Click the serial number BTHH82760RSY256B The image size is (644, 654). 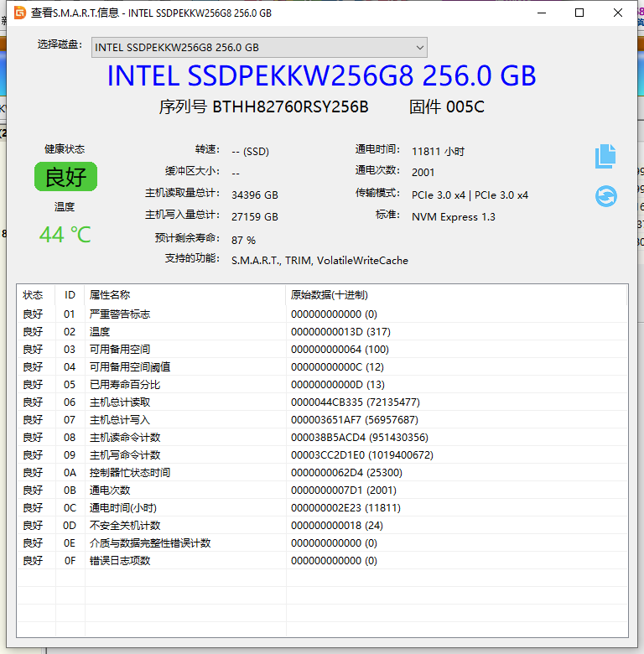pyautogui.click(x=290, y=106)
